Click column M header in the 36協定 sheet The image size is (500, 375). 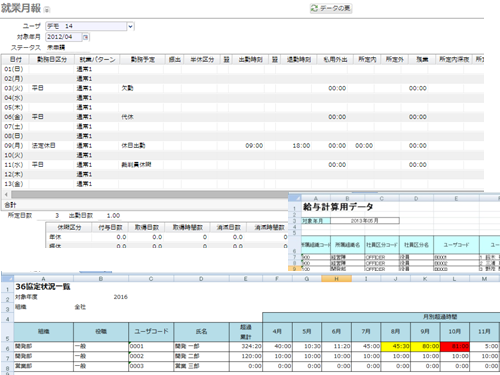[x=484, y=279]
